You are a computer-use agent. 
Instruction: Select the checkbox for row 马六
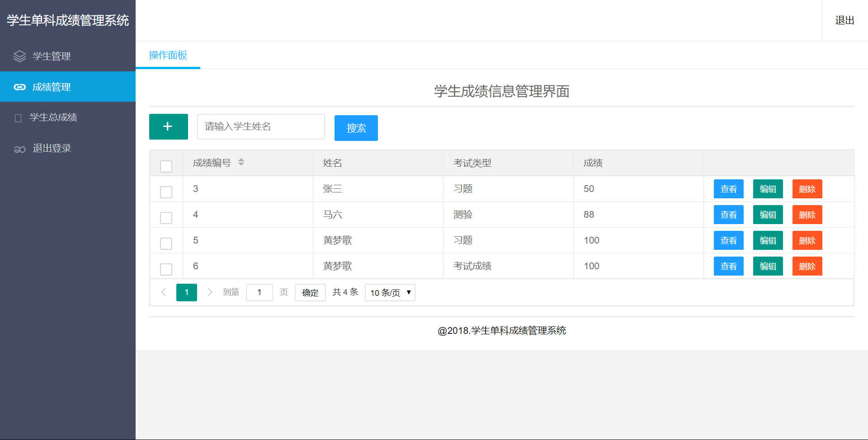(x=166, y=218)
